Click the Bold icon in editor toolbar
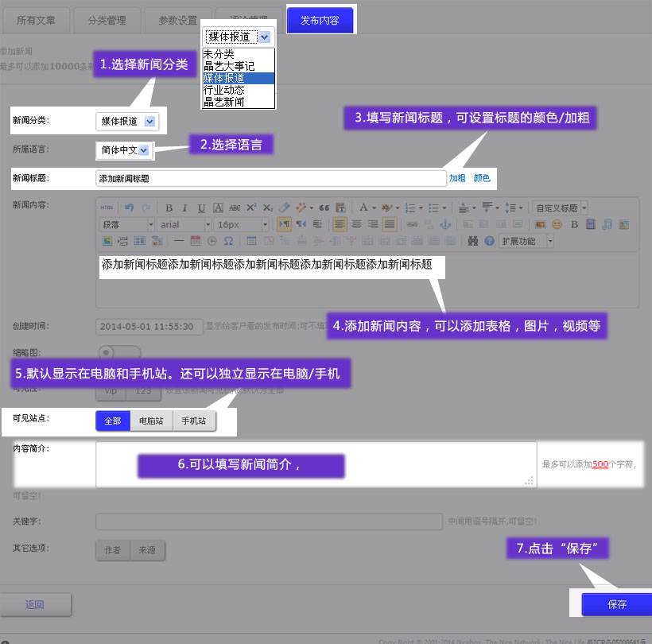The width and height of the screenshot is (652, 644). pyautogui.click(x=169, y=208)
